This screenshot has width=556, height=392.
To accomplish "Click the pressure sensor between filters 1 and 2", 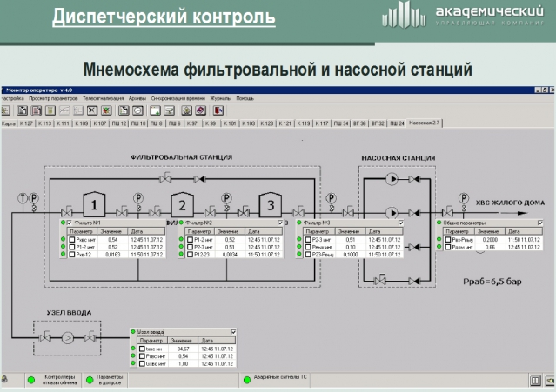I will (x=138, y=198).
